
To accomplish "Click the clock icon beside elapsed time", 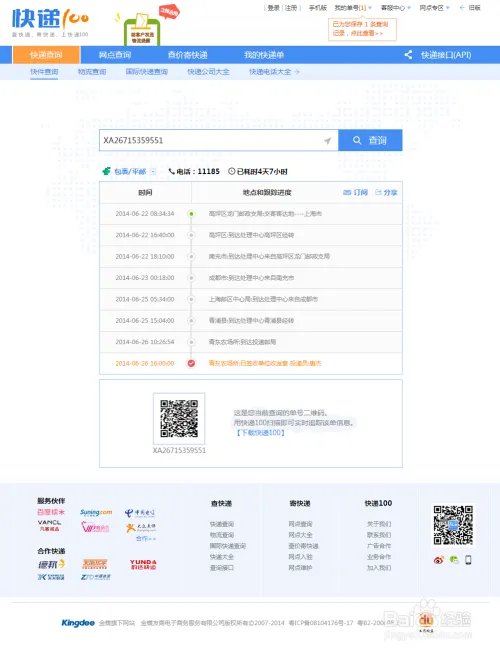I will (x=232, y=171).
